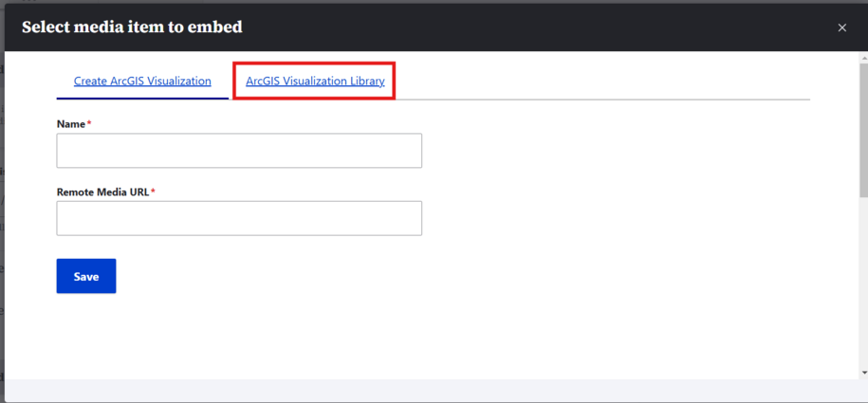Open the Create ArcGIS Visualization tab
The width and height of the screenshot is (868, 403).
point(142,82)
